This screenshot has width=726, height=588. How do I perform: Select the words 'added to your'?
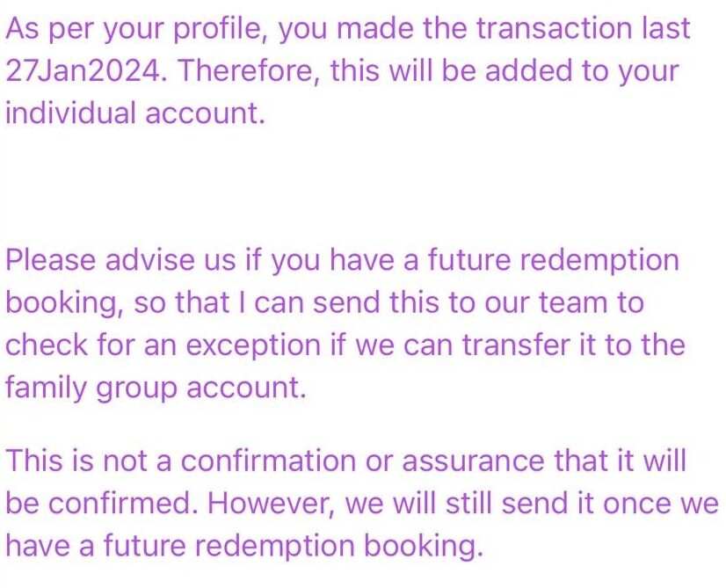tap(582, 72)
